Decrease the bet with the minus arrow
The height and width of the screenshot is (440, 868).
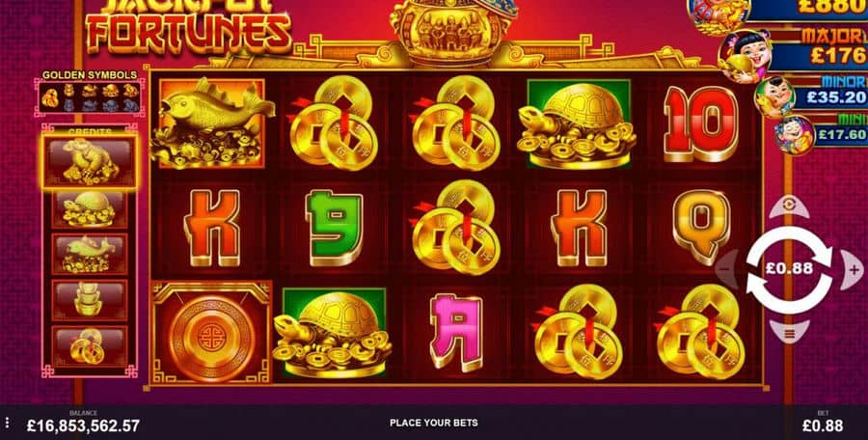click(x=726, y=270)
